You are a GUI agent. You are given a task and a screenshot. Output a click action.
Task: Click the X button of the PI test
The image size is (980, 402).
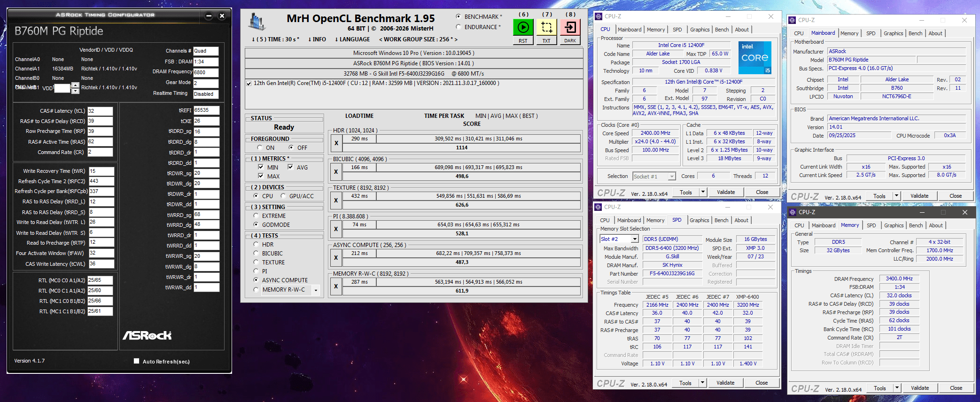(x=336, y=229)
